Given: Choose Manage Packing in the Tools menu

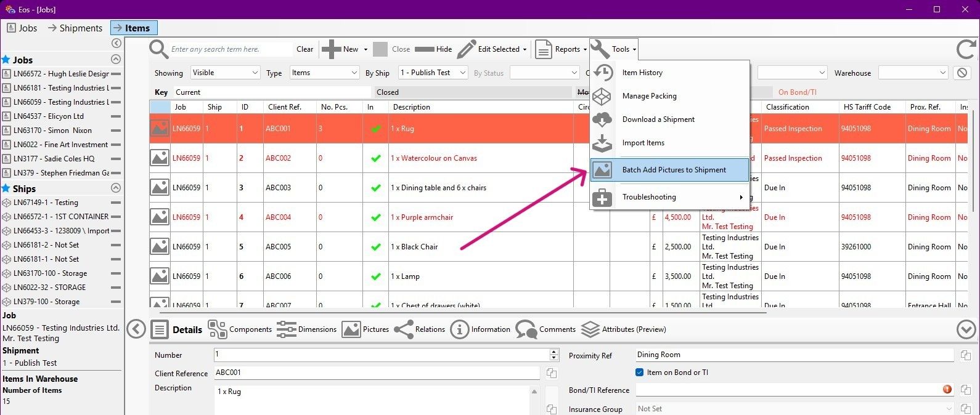Looking at the screenshot, I should (x=649, y=96).
